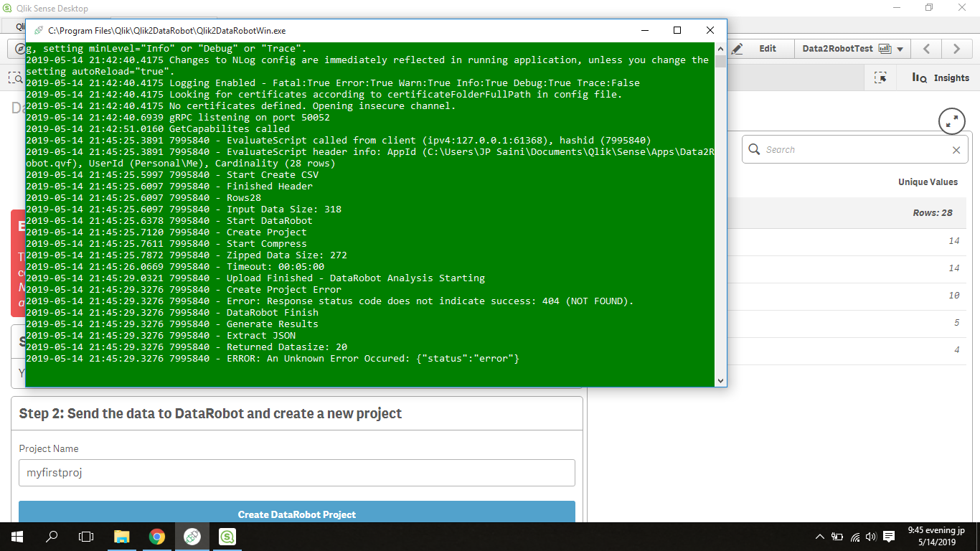Show hidden system tray icons
The width and height of the screenshot is (980, 551).
pos(820,537)
